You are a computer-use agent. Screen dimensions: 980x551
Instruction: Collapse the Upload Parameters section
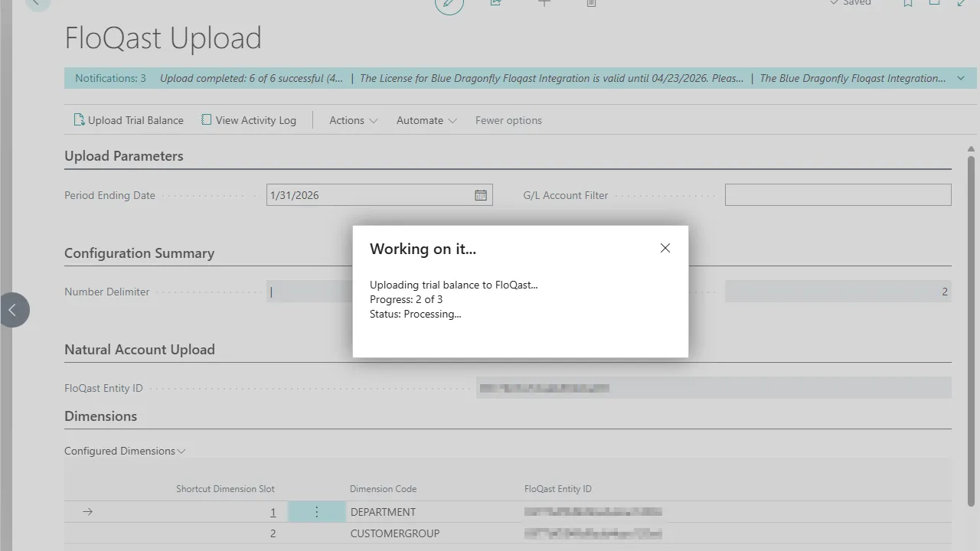click(124, 156)
